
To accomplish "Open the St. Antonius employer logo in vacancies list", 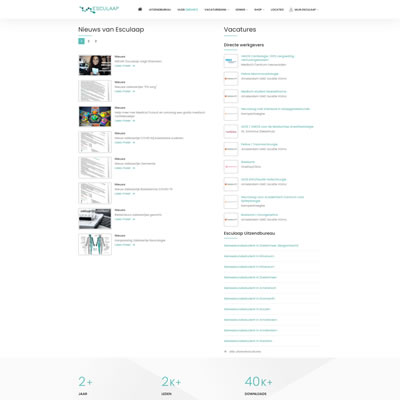I will tap(231, 131).
